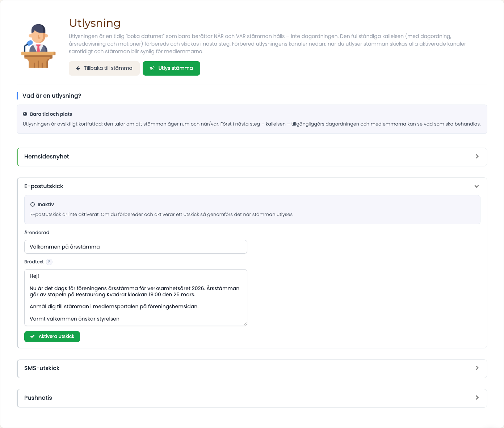This screenshot has height=428, width=504.
Task: Click the megaphone icon on Utlys stämma
Action: point(152,68)
